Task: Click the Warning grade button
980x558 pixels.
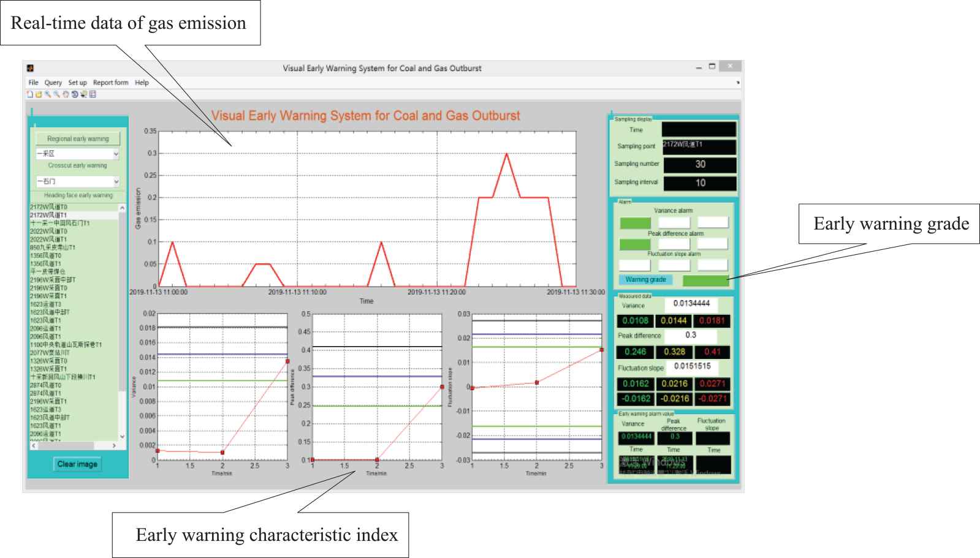Action: 645,280
